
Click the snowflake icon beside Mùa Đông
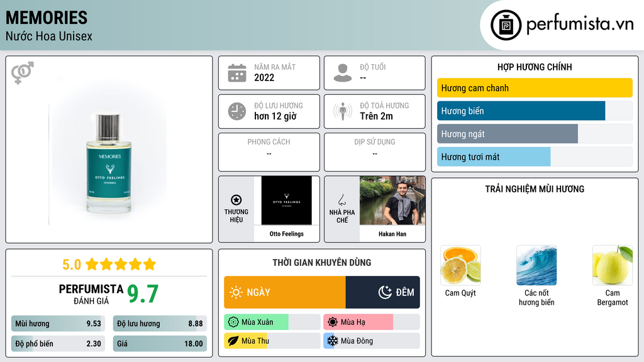coord(333,341)
